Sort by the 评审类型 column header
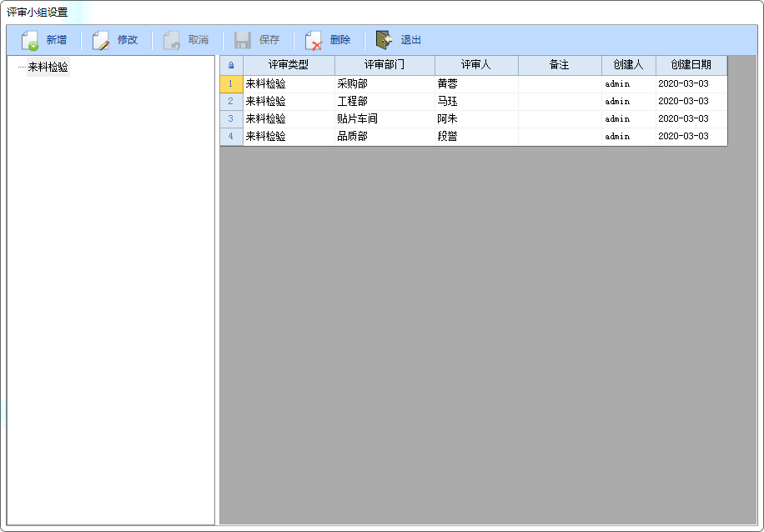Viewport: 764px width, 532px height. pyautogui.click(x=289, y=65)
